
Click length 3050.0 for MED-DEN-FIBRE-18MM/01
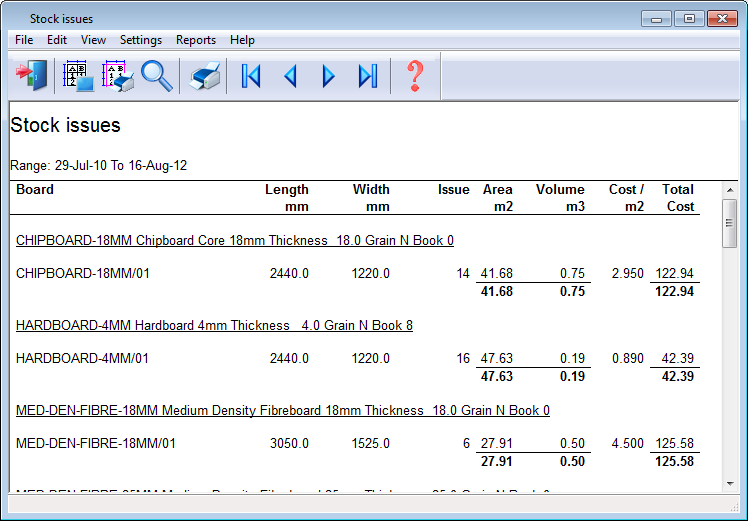pos(289,443)
